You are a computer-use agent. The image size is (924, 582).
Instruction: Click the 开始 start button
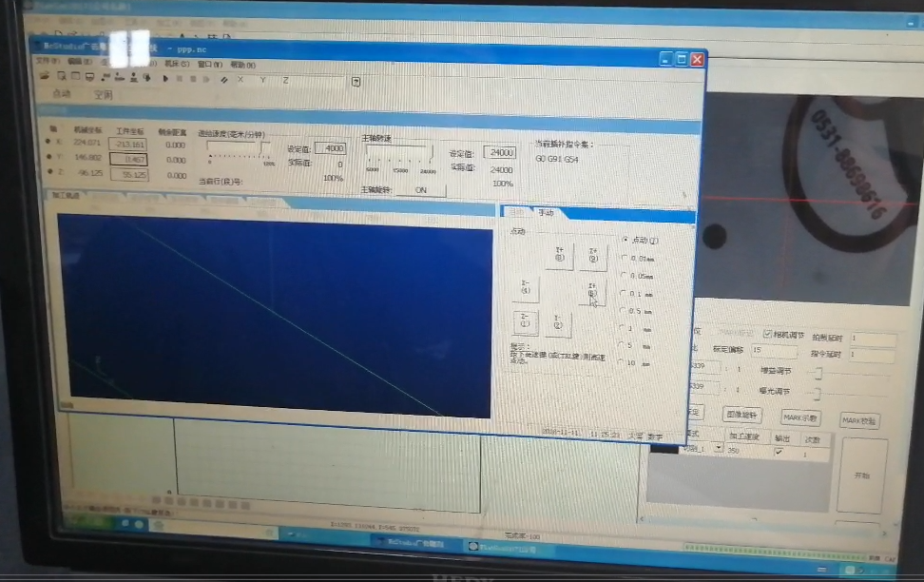pyautogui.click(x=863, y=475)
